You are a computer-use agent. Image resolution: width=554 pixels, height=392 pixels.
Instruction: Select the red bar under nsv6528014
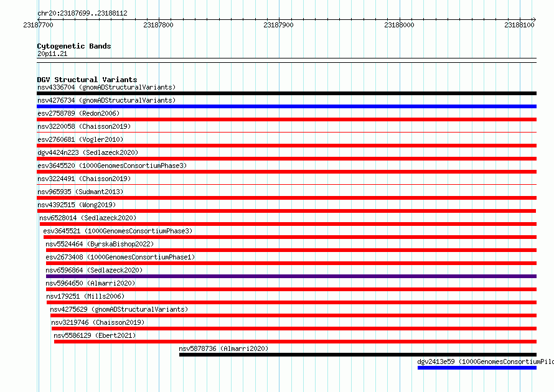point(288,224)
